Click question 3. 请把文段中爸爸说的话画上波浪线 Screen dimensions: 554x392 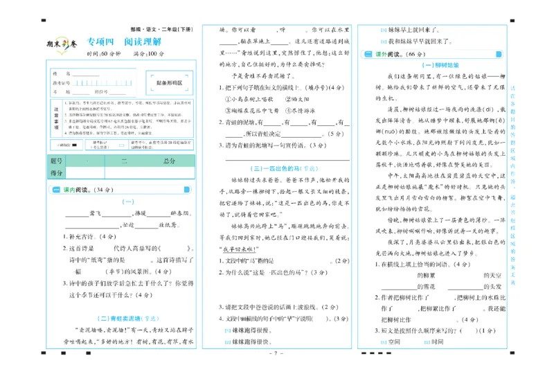[x=278, y=308]
